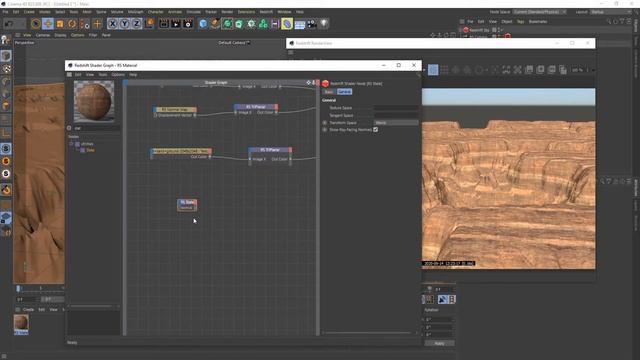Viewport: 640px width, 360px height.
Task: Click material preview sphere in Shader Graph
Action: (x=94, y=101)
